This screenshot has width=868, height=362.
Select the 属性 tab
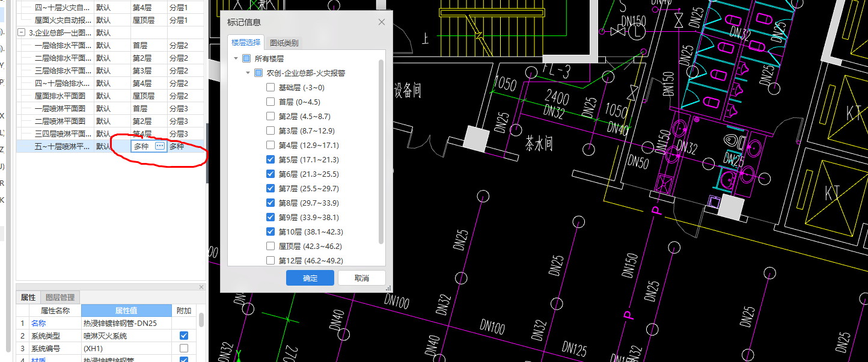(28, 298)
